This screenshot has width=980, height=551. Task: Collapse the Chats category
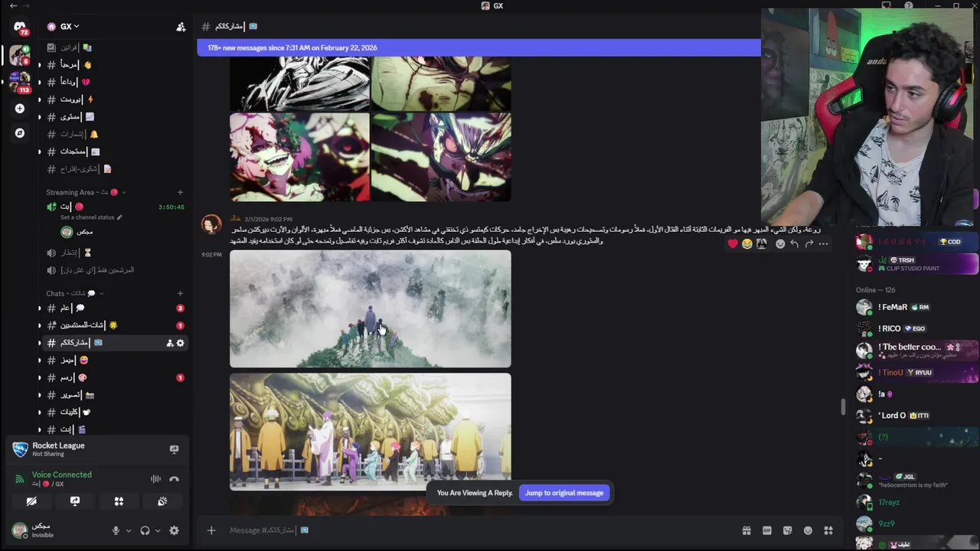click(74, 293)
